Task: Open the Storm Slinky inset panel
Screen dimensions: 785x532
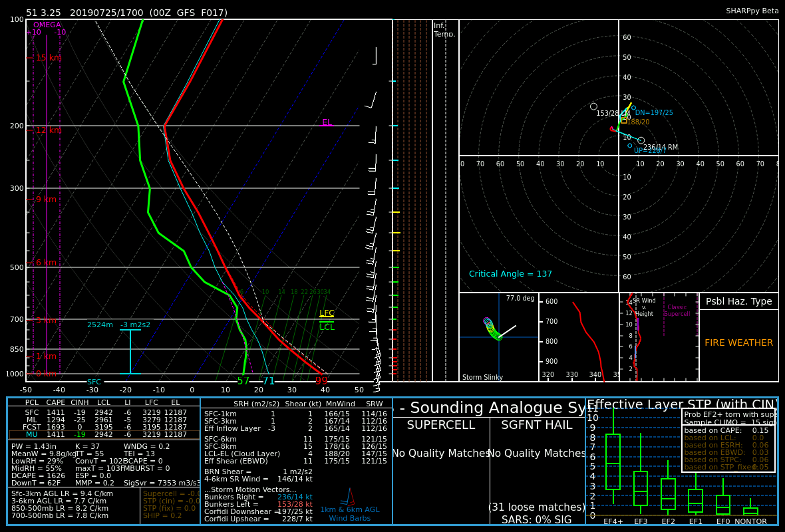Action: (x=499, y=337)
